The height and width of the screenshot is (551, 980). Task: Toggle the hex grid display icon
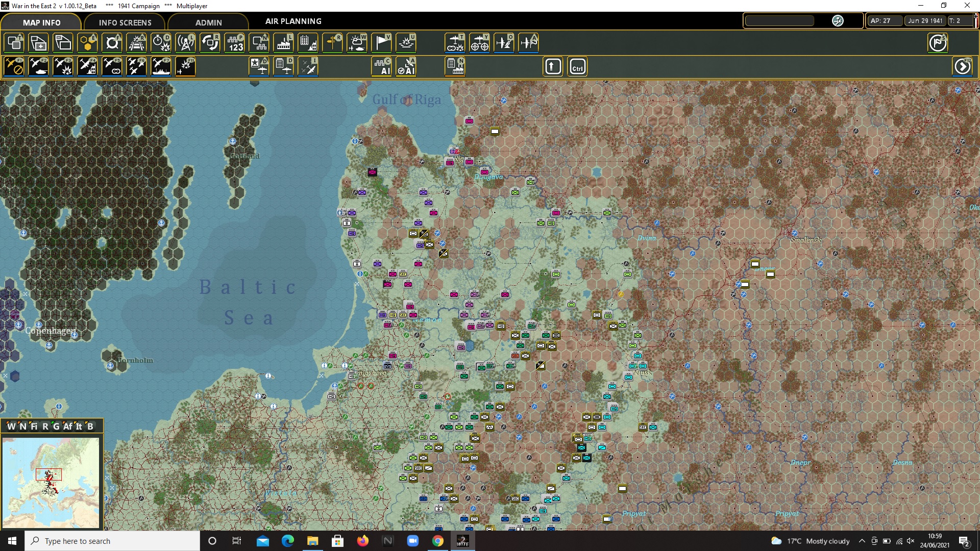87,43
